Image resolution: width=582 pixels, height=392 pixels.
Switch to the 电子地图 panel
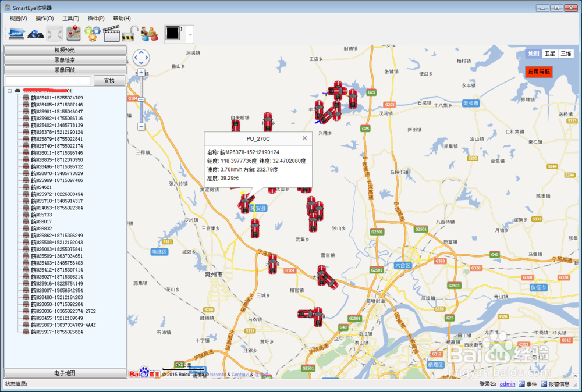point(65,373)
